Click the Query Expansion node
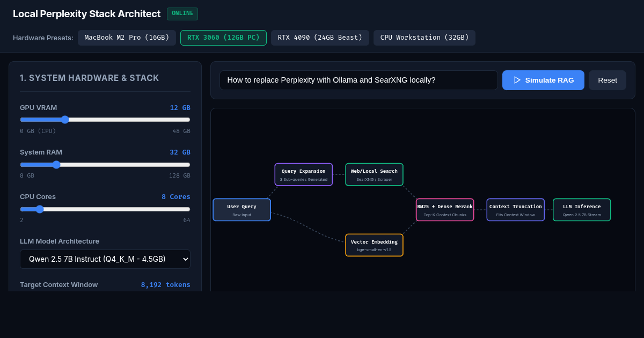The width and height of the screenshot is (644, 338). 304,174
